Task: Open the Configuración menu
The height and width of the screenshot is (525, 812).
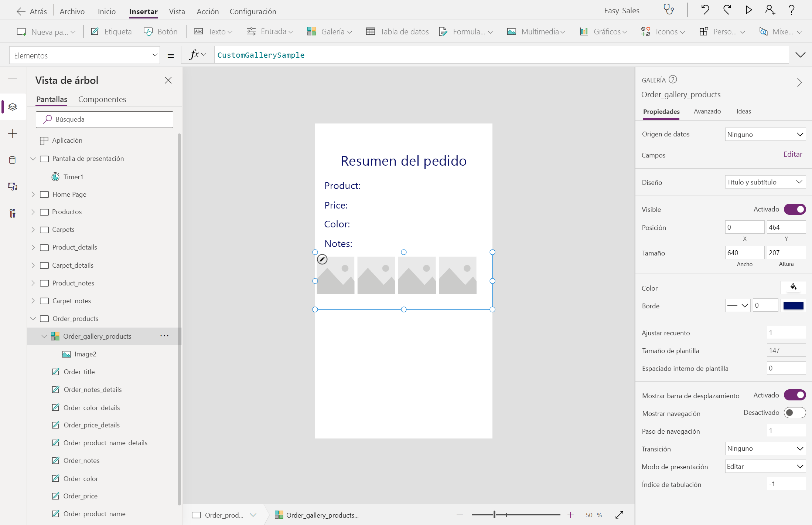Action: [x=253, y=11]
